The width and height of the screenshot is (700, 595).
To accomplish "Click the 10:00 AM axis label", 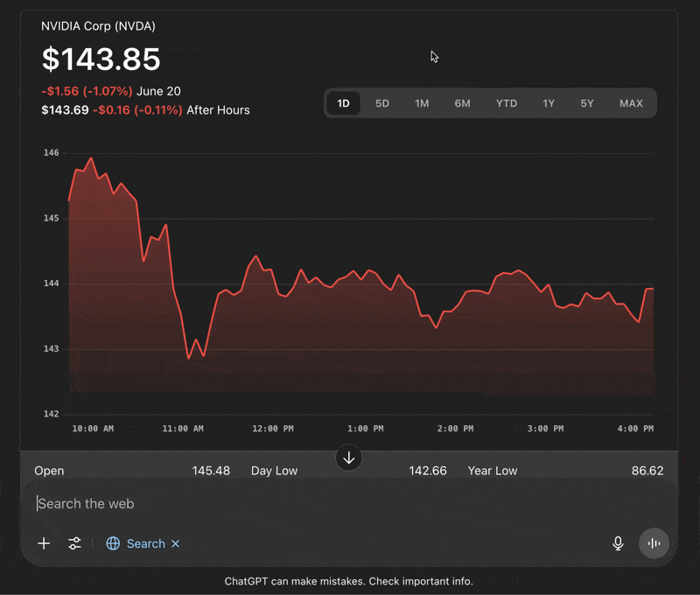I will click(x=93, y=429).
